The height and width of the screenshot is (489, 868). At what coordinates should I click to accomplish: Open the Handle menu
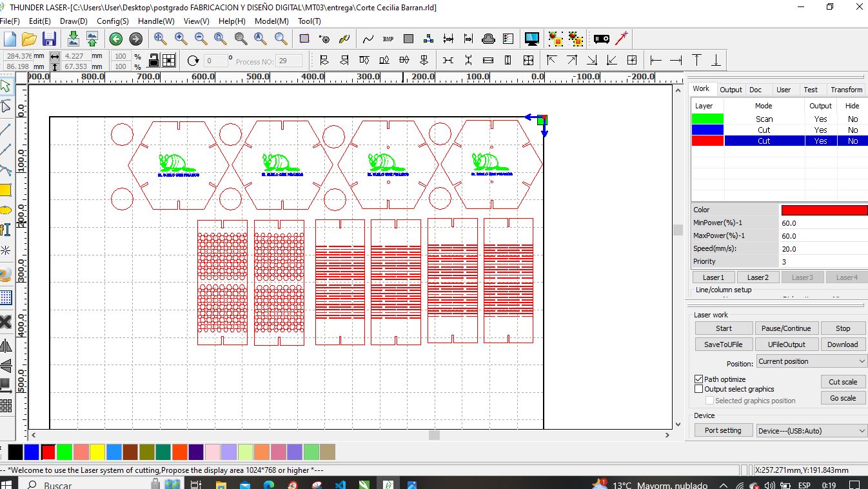156,21
